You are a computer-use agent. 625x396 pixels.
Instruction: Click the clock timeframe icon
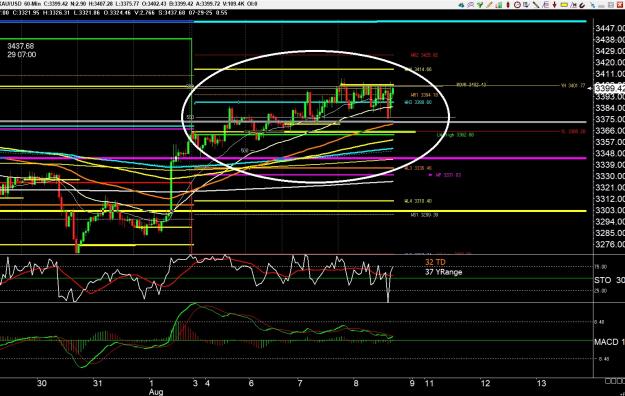tap(517, 5)
